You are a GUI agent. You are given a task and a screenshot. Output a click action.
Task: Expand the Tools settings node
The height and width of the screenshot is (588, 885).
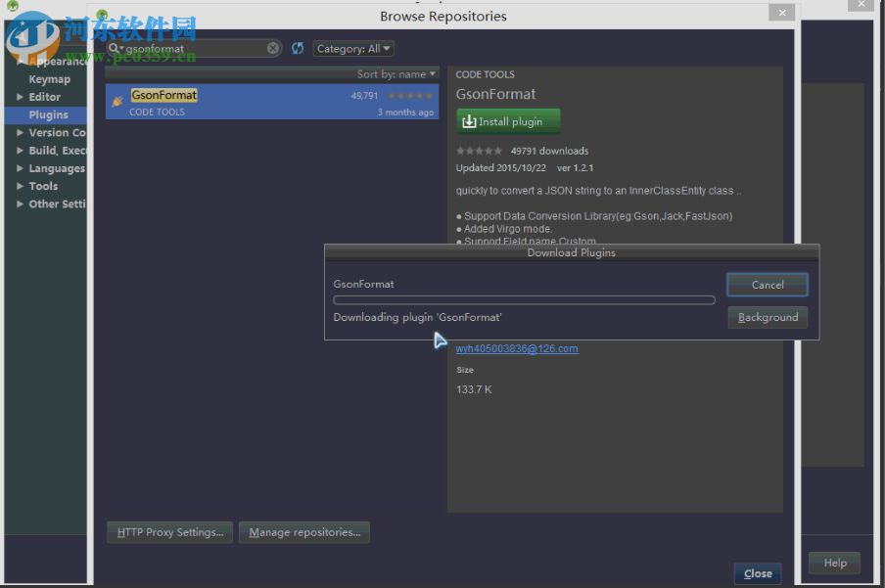pyautogui.click(x=20, y=186)
